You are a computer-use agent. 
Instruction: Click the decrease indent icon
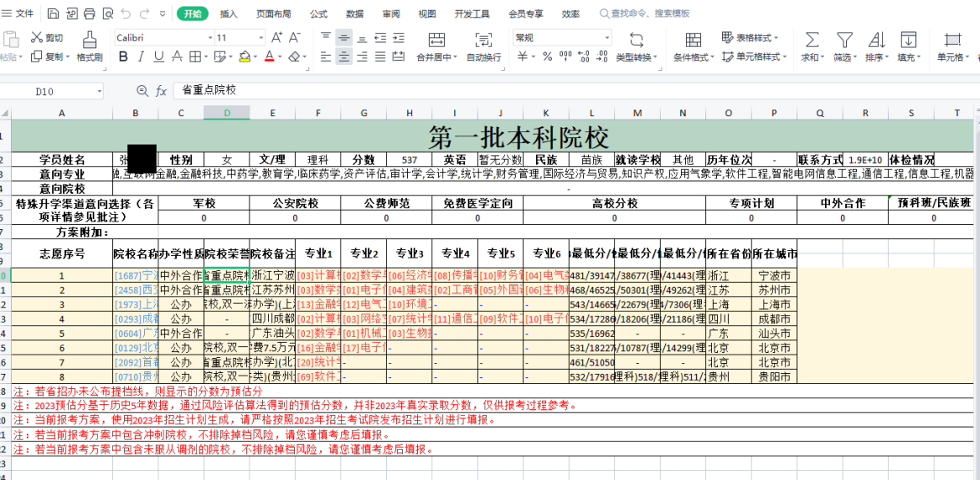click(380, 38)
